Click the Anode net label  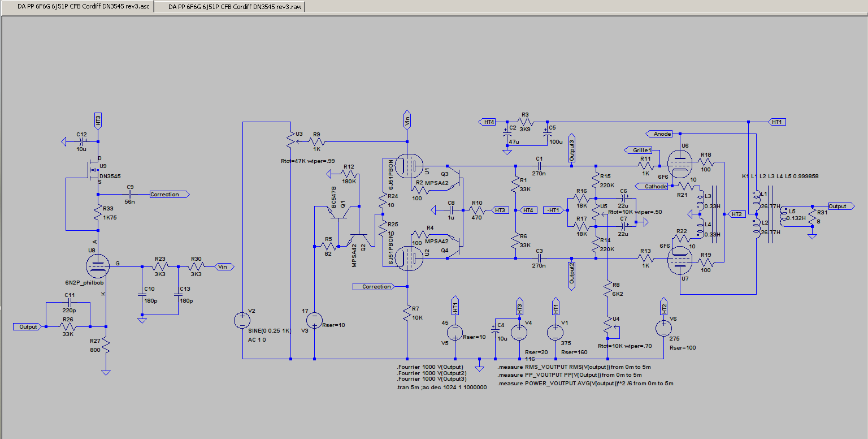coord(660,134)
